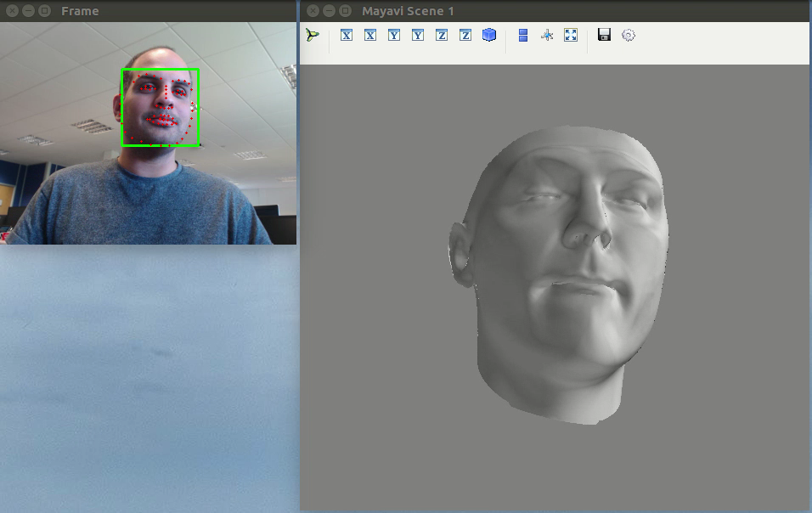Minimize the Mayavi Scene 1 window
The image size is (812, 513).
pos(329,11)
